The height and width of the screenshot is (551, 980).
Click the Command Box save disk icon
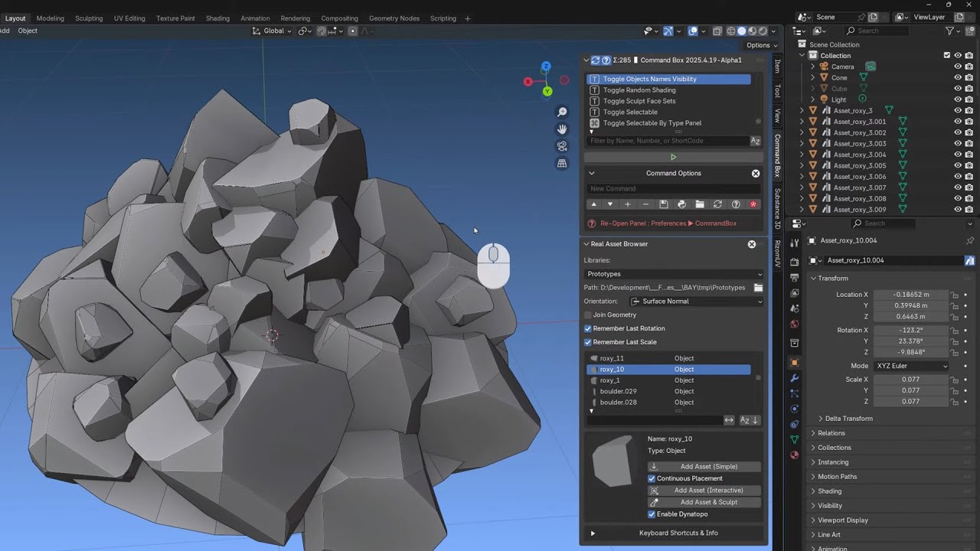[x=664, y=204]
